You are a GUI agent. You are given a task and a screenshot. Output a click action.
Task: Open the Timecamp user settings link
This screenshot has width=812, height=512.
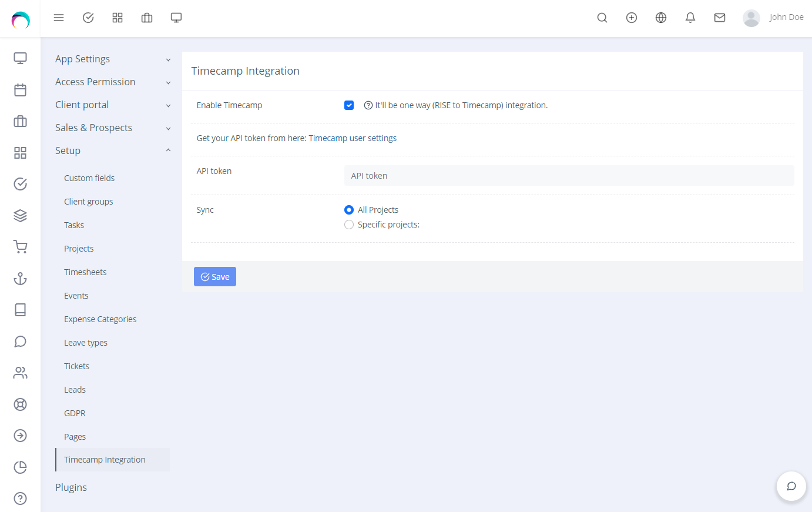point(353,138)
